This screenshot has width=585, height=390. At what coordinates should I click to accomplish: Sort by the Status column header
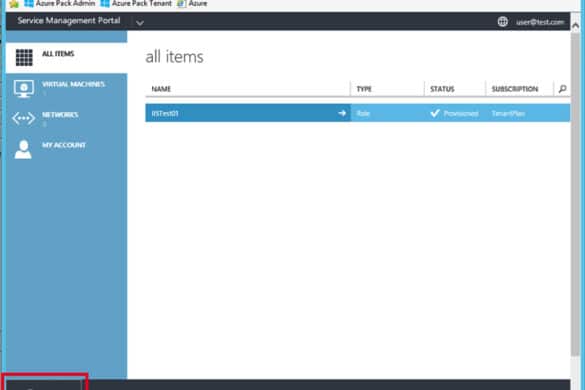click(442, 89)
